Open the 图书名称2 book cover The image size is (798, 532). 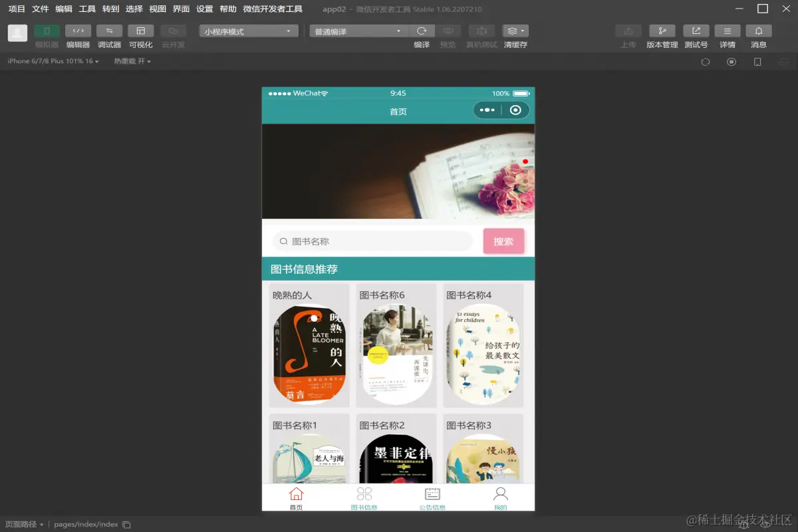click(396, 459)
